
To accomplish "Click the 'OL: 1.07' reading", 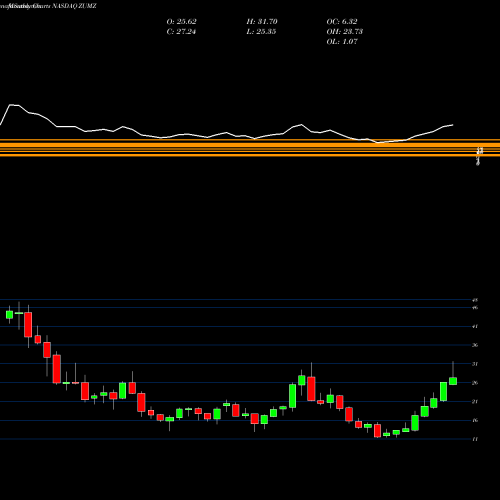I will (x=342, y=41).
